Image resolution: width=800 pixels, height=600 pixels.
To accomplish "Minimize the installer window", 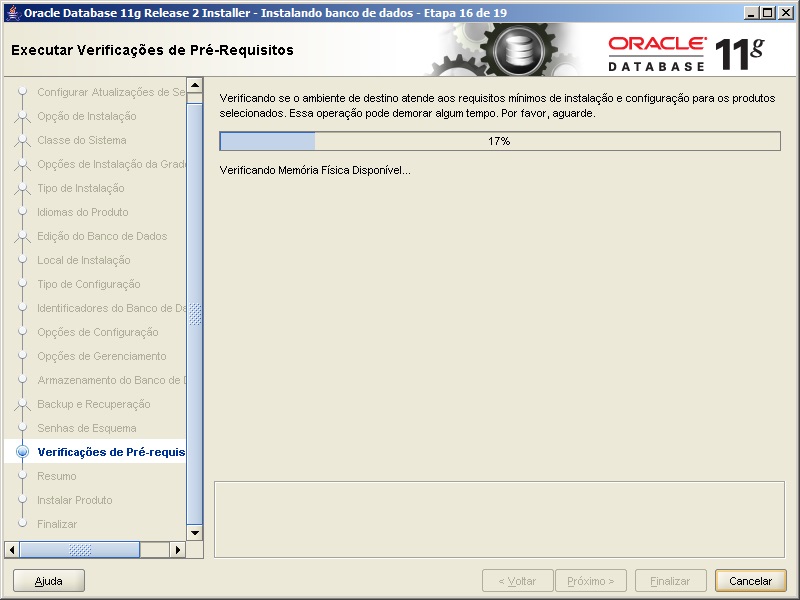I will point(751,13).
